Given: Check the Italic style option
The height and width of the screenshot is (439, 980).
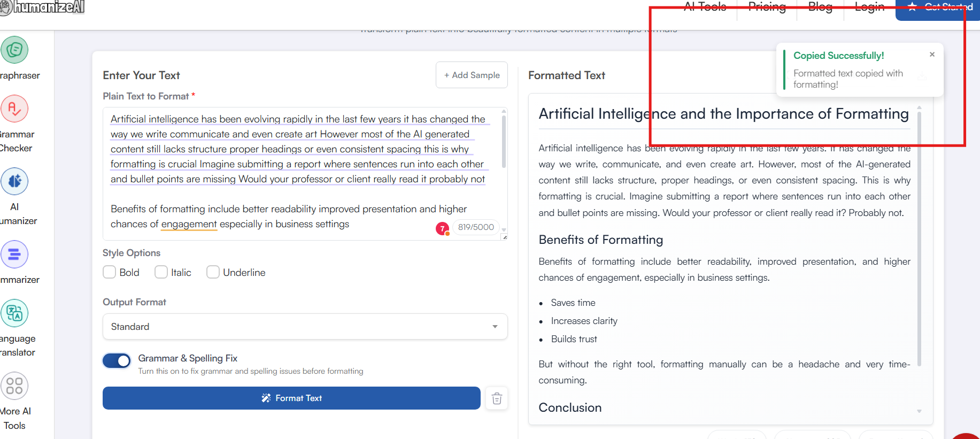Looking at the screenshot, I should pos(161,272).
